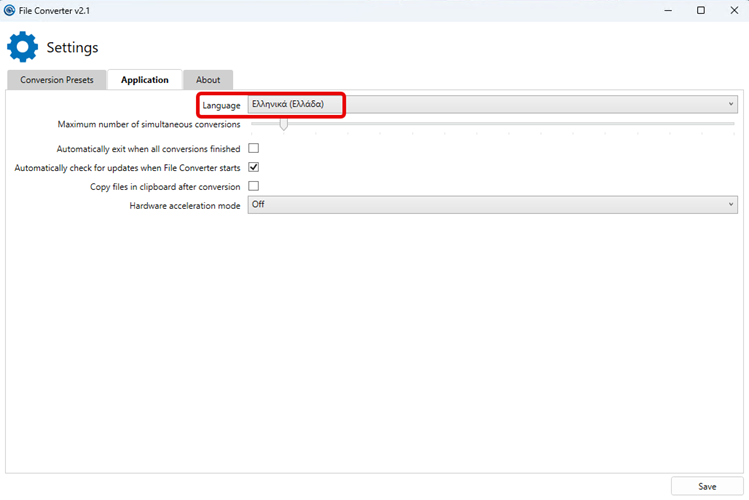Uncheck automatic update check on start

click(x=254, y=167)
